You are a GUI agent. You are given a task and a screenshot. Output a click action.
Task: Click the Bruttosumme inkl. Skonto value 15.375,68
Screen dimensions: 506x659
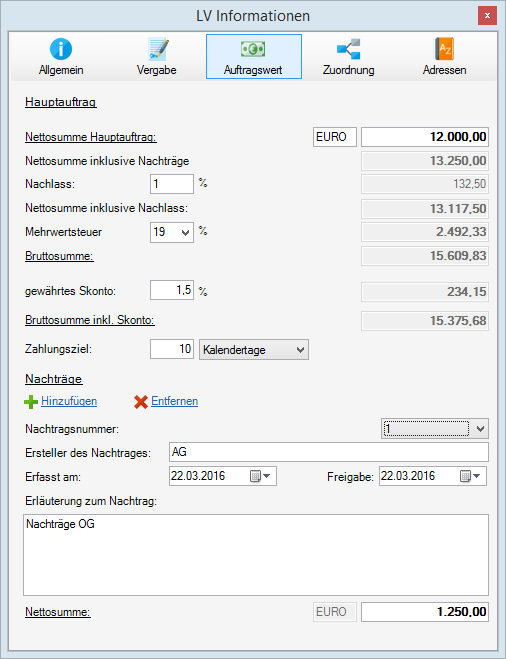coord(425,321)
